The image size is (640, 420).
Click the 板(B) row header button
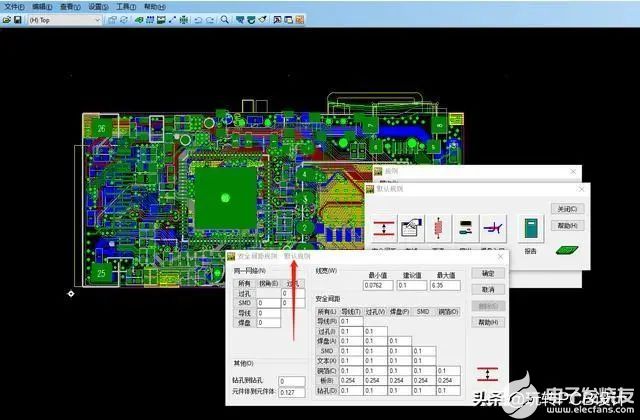point(327,380)
